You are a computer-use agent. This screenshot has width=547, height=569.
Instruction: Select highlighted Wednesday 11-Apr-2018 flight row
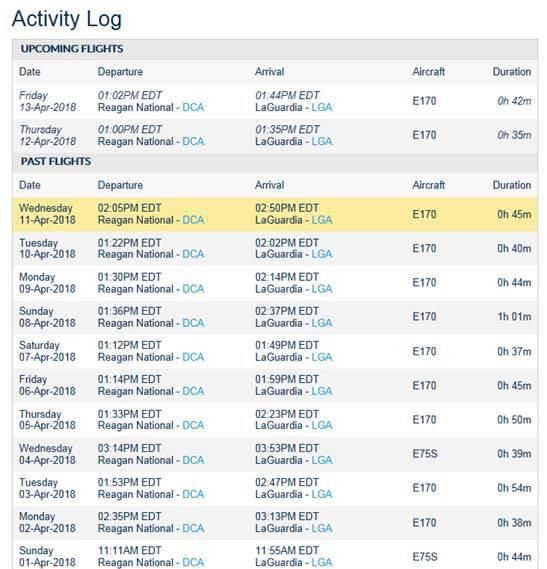tap(275, 214)
